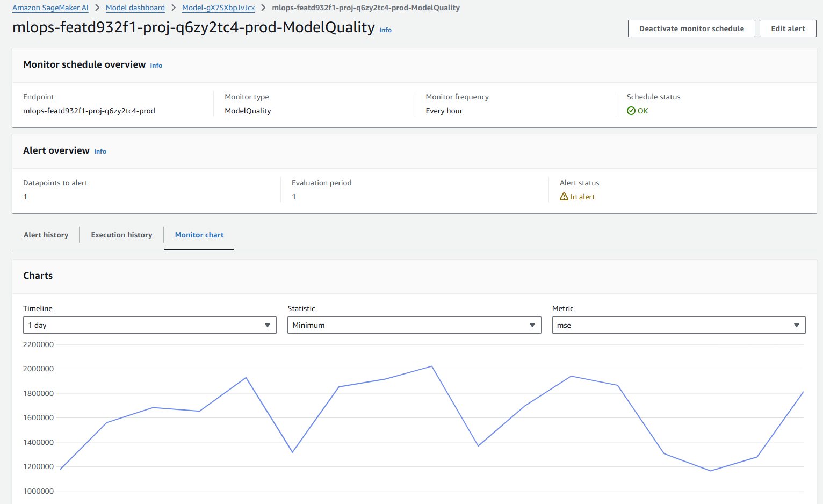
Task: Open the Metric dropdown showing mse
Action: click(679, 325)
